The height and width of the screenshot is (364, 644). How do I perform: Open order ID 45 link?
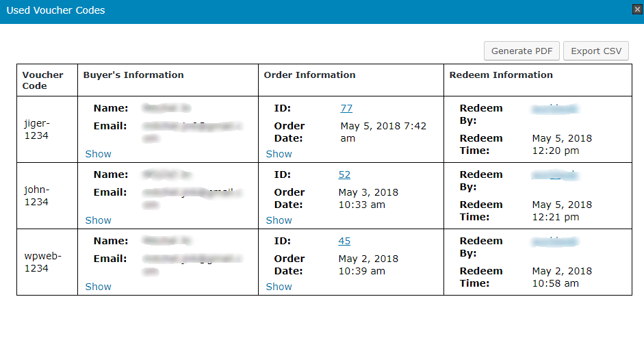(344, 241)
